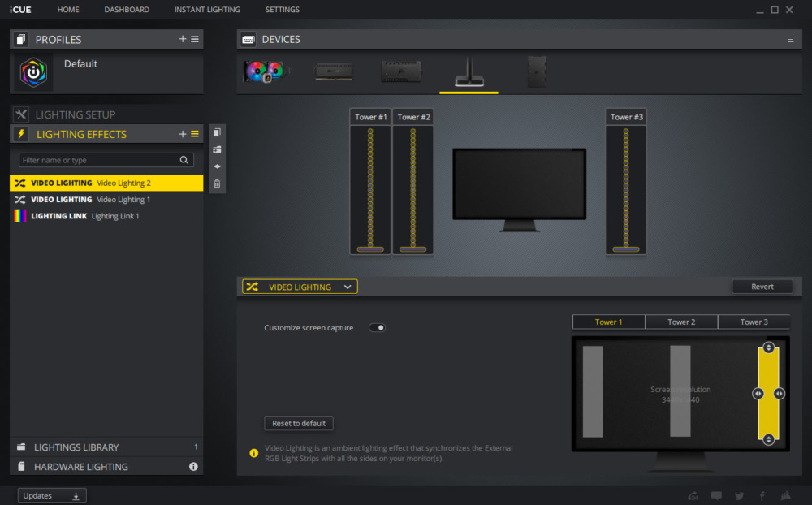Click the top resize handle of yellow zone
812x505 pixels.
tap(768, 347)
